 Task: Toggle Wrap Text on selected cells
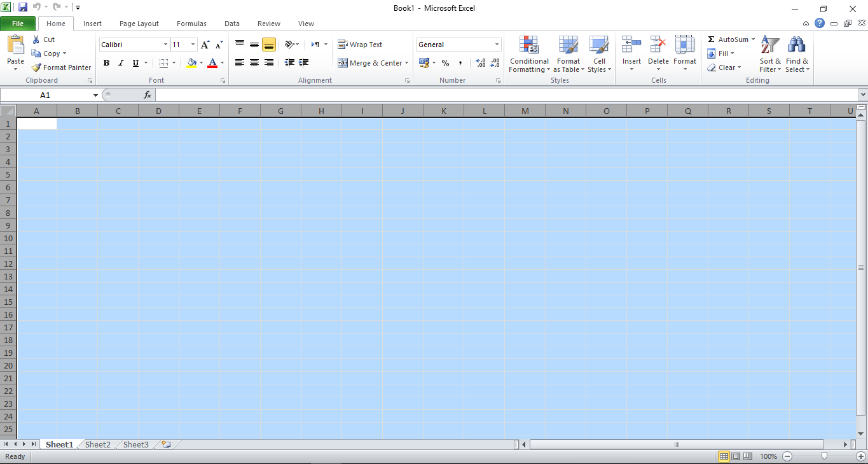(x=360, y=45)
